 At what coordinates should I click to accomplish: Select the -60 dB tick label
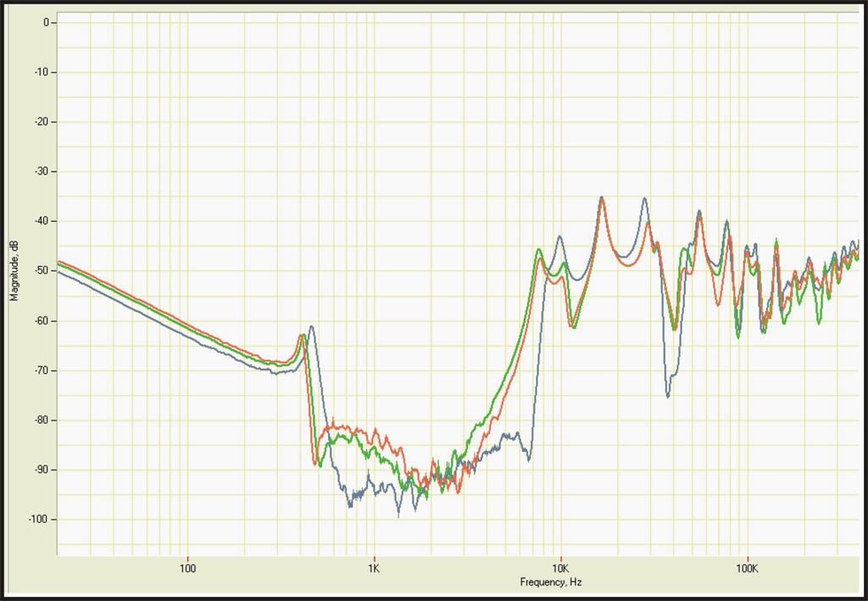click(42, 321)
